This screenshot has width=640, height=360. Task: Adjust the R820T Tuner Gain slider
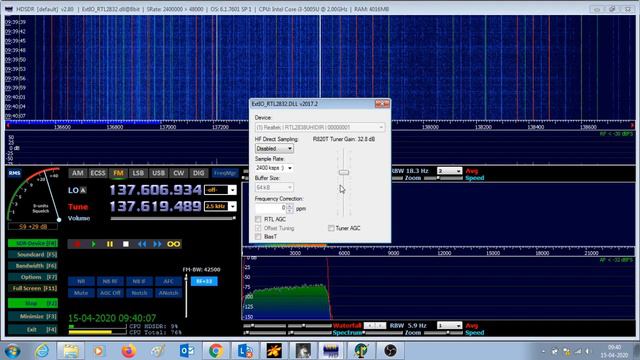pyautogui.click(x=344, y=173)
